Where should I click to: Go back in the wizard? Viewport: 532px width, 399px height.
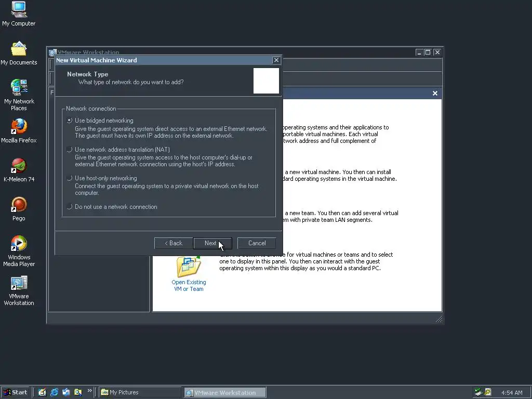coord(174,243)
